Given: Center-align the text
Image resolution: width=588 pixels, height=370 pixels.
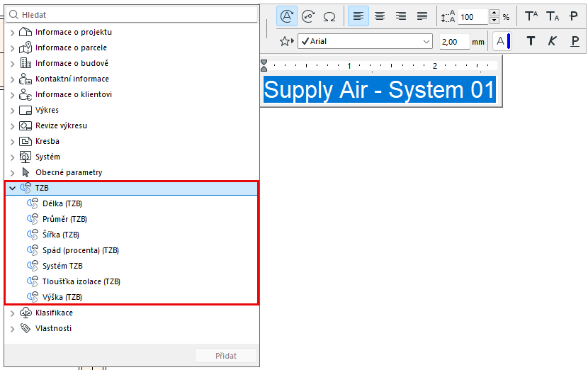Looking at the screenshot, I should pos(380,16).
